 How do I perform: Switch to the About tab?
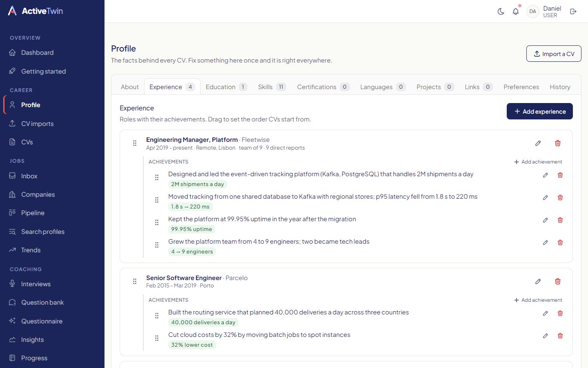[x=130, y=87]
